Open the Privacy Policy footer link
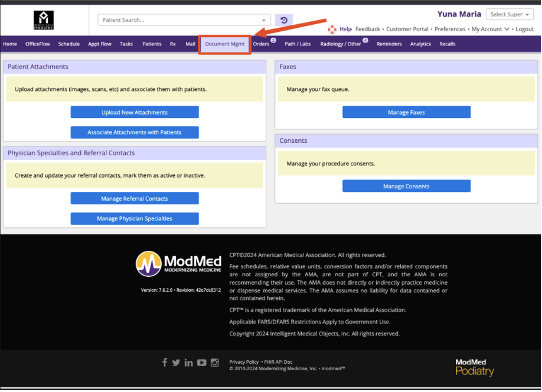Screen dimensions: 542x392 click(x=244, y=362)
